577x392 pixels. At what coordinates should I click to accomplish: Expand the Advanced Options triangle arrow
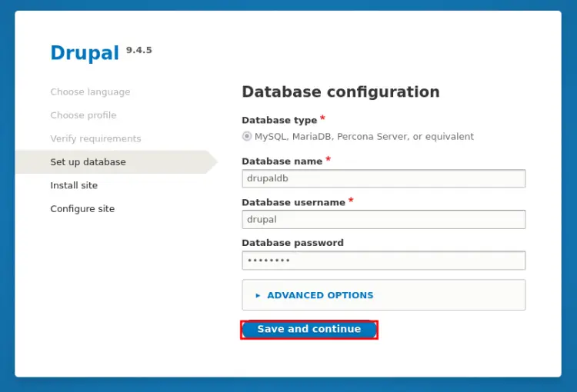258,295
